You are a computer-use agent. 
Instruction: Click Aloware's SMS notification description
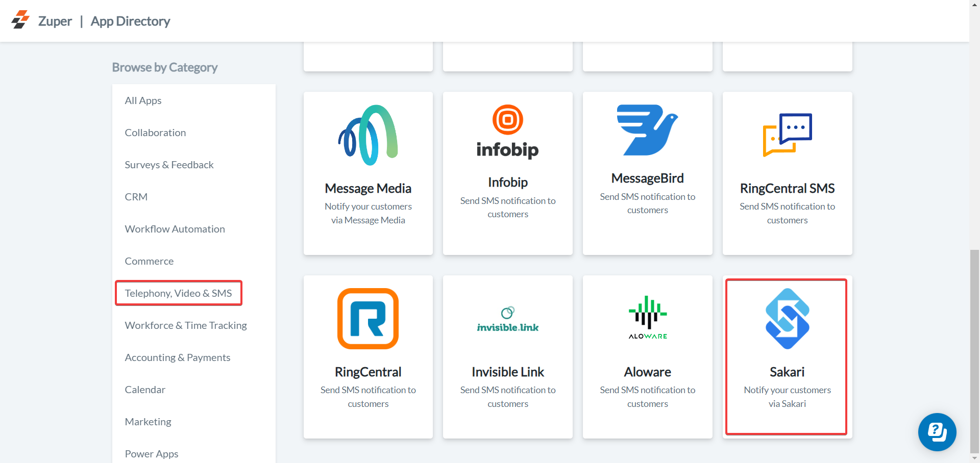[x=648, y=397]
